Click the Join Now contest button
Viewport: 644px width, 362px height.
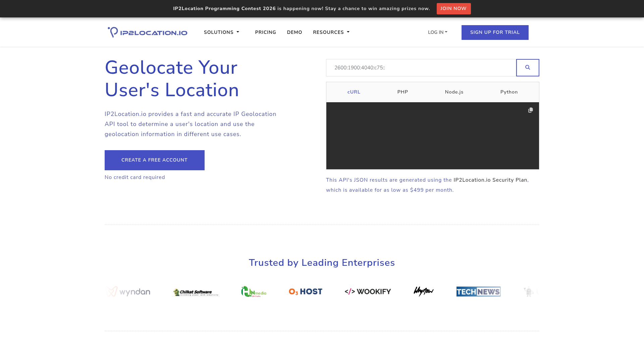point(454,9)
